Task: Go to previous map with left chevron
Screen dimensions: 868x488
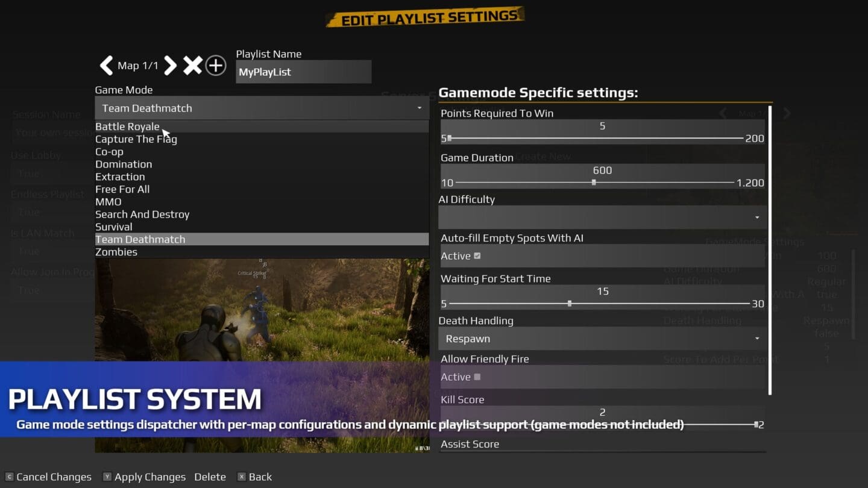Action: coord(106,65)
